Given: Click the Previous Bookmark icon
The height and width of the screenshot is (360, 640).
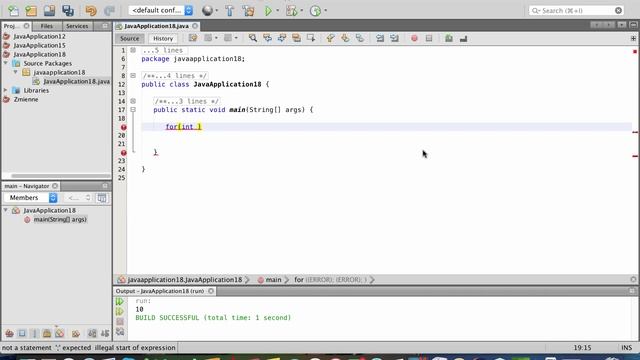Looking at the screenshot, I should (330, 38).
